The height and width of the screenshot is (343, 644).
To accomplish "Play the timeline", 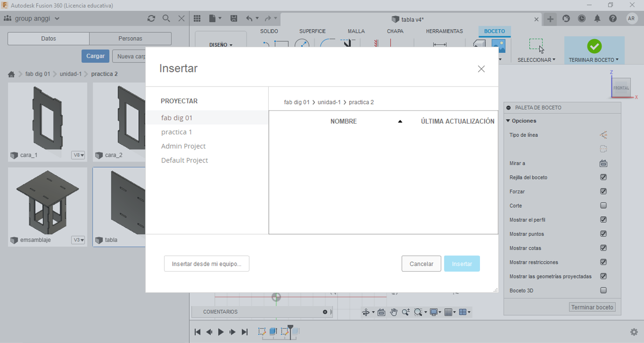I will pyautogui.click(x=220, y=332).
